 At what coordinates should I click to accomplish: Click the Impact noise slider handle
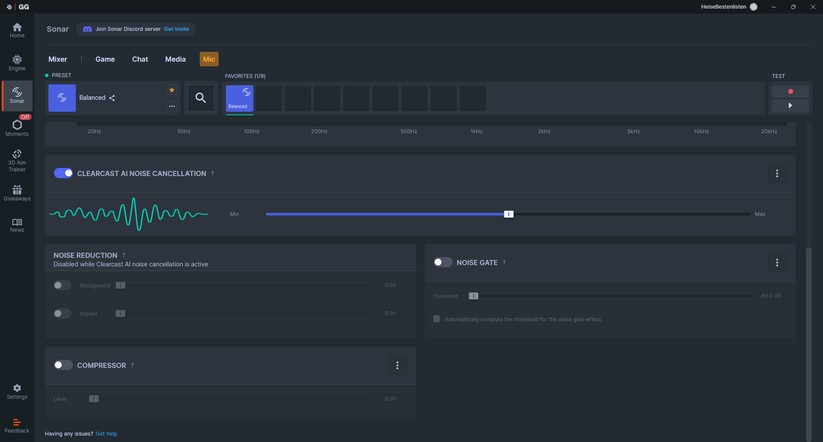click(120, 313)
